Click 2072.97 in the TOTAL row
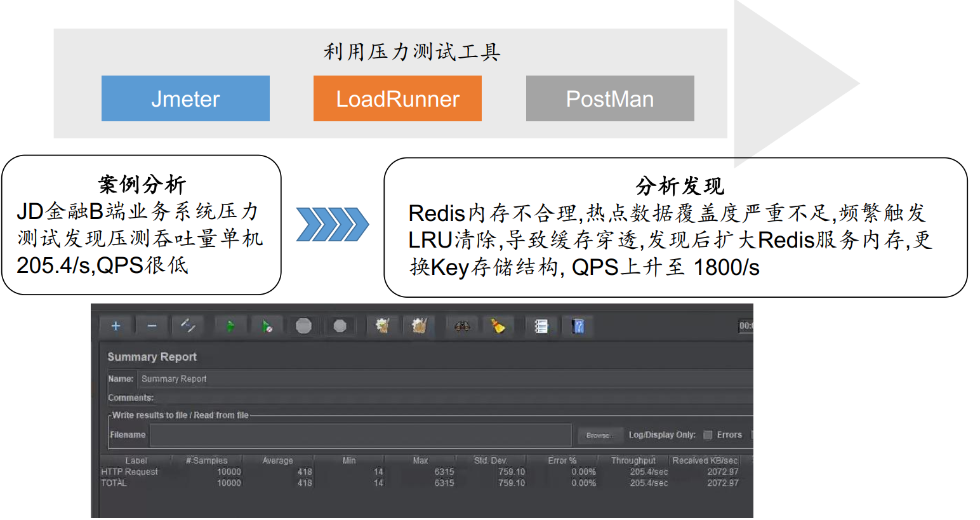This screenshot has height=520, width=980. coord(723,483)
